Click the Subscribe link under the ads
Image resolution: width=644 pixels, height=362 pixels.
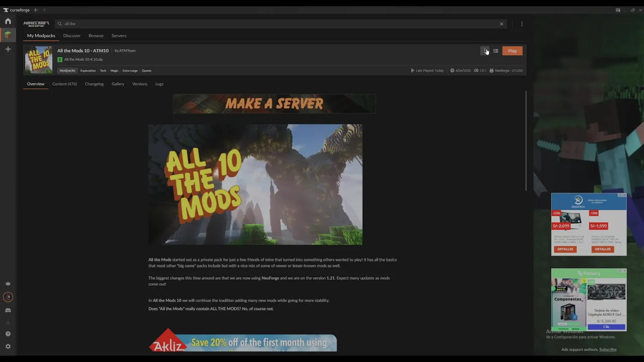click(608, 350)
